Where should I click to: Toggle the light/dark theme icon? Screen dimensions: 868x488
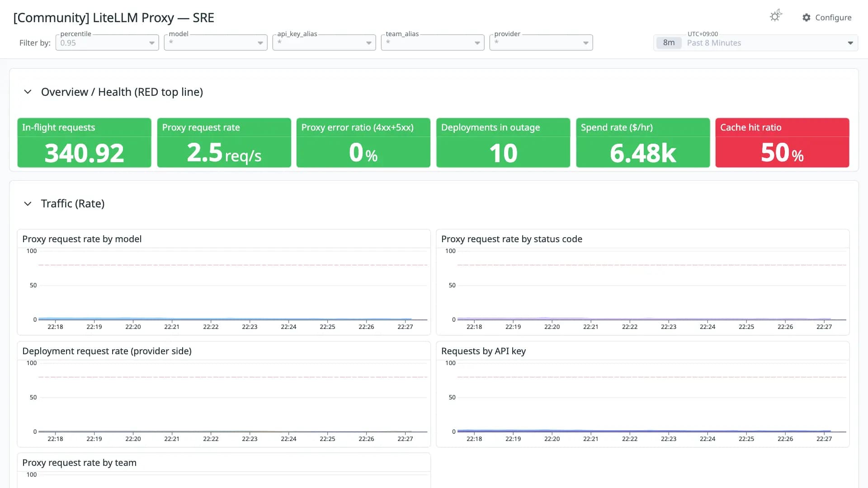coord(776,16)
